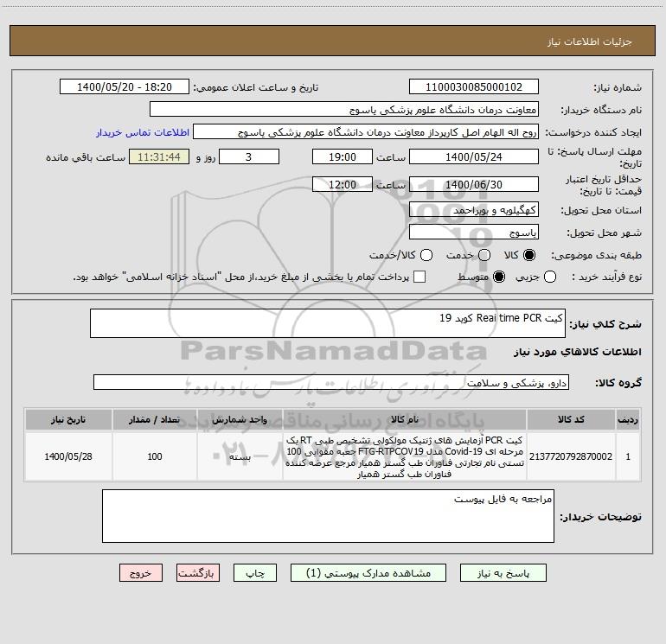Click the buyer organization name field
Image resolution: width=666 pixels, height=644 pixels.
click(344, 109)
